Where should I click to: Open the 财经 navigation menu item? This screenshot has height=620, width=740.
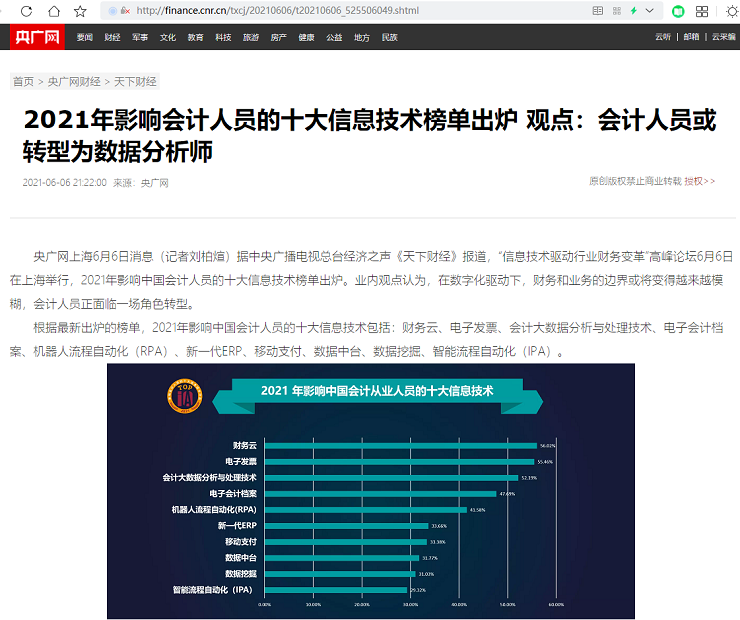[112, 37]
